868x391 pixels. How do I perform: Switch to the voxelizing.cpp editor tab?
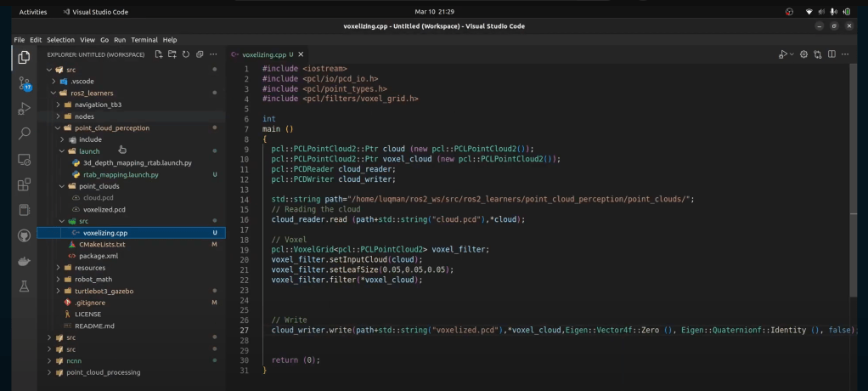[x=262, y=54]
